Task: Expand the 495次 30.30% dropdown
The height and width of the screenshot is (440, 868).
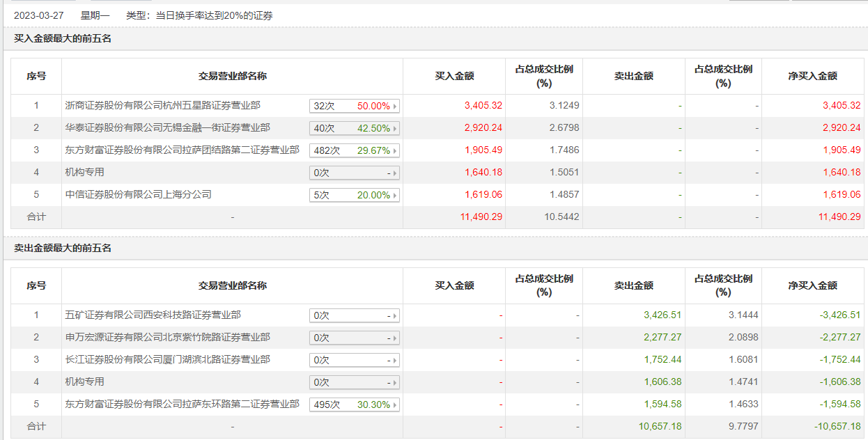Action: click(x=355, y=405)
